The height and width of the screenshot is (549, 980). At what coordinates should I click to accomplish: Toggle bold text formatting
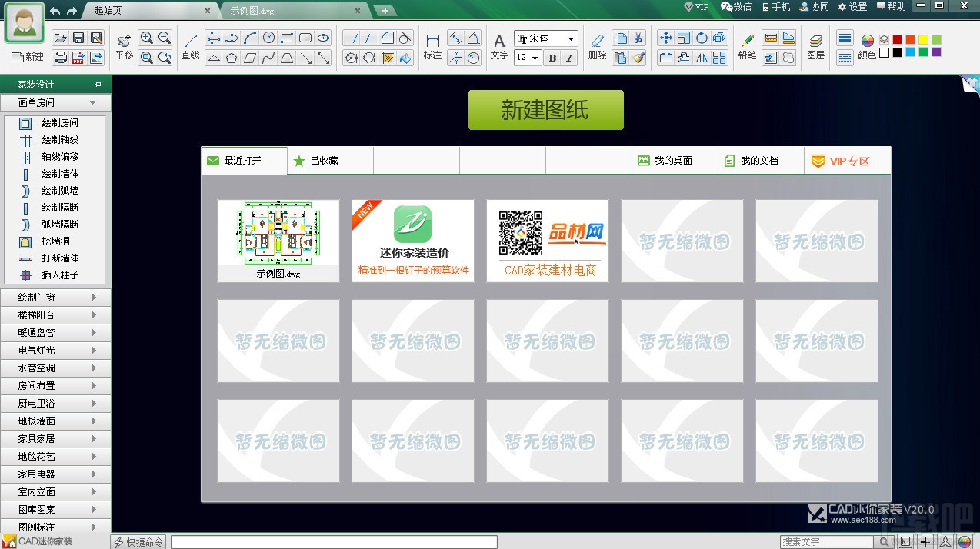[x=551, y=58]
